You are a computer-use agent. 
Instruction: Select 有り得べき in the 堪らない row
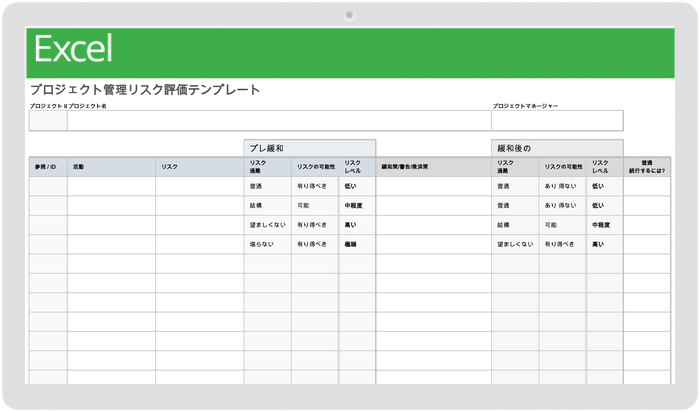coord(315,245)
